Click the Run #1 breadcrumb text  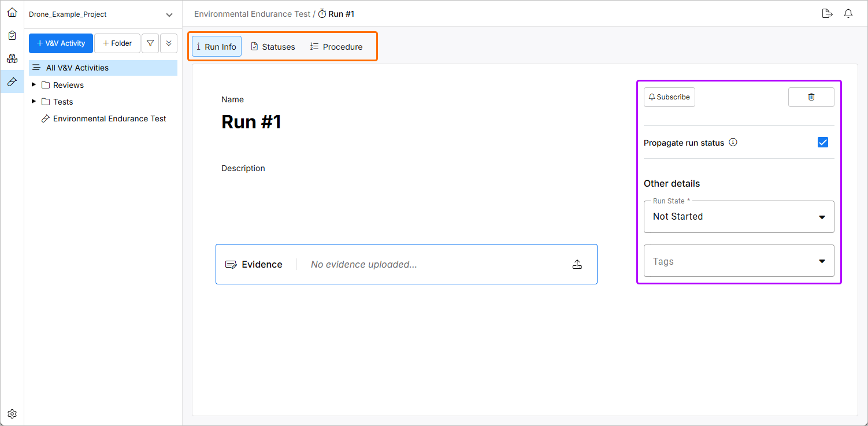(x=342, y=14)
